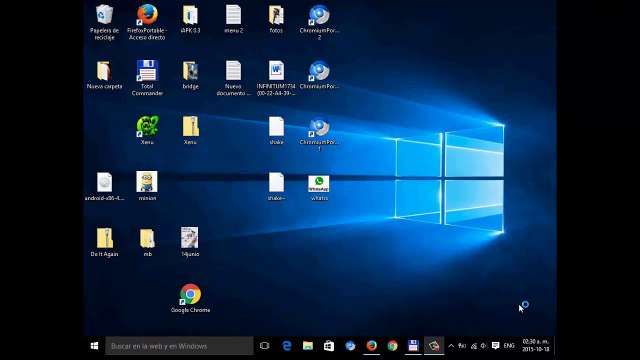The height and width of the screenshot is (360, 640).
Task: Open Google Chrome from the taskbar
Action: pos(393,346)
